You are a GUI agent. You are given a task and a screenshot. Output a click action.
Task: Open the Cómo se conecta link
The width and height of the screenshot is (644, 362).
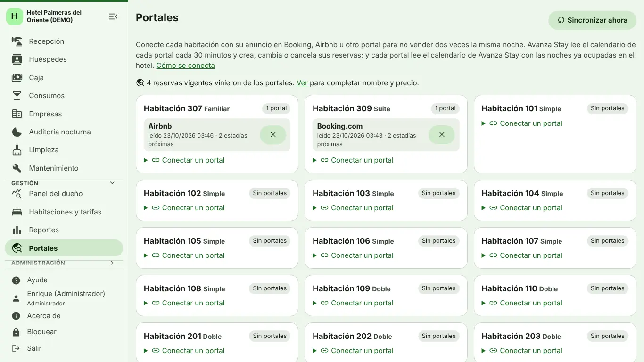pos(185,66)
